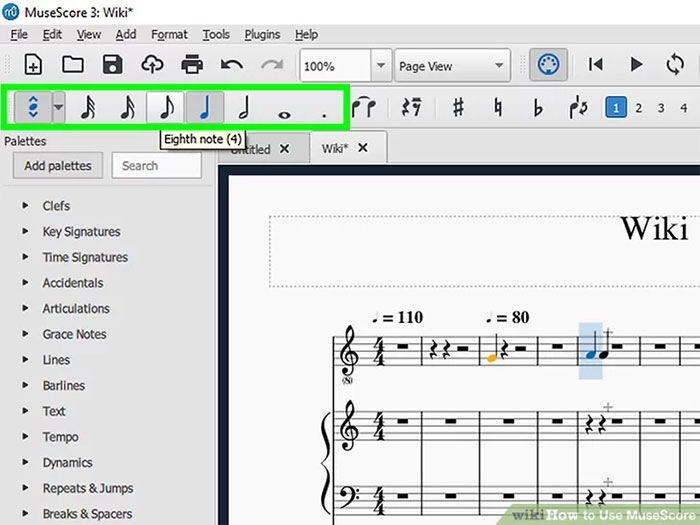Click the Add palettes button
This screenshot has width=700, height=525.
[58, 166]
